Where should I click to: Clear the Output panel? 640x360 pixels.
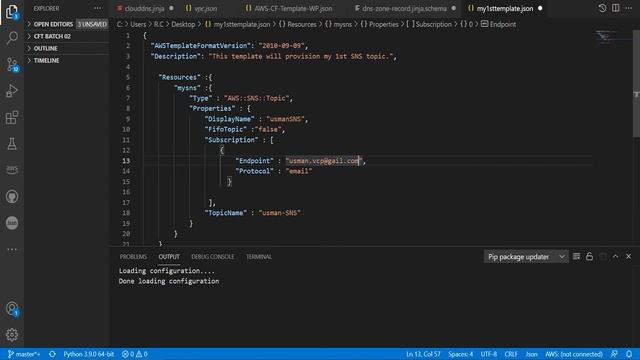(x=576, y=256)
